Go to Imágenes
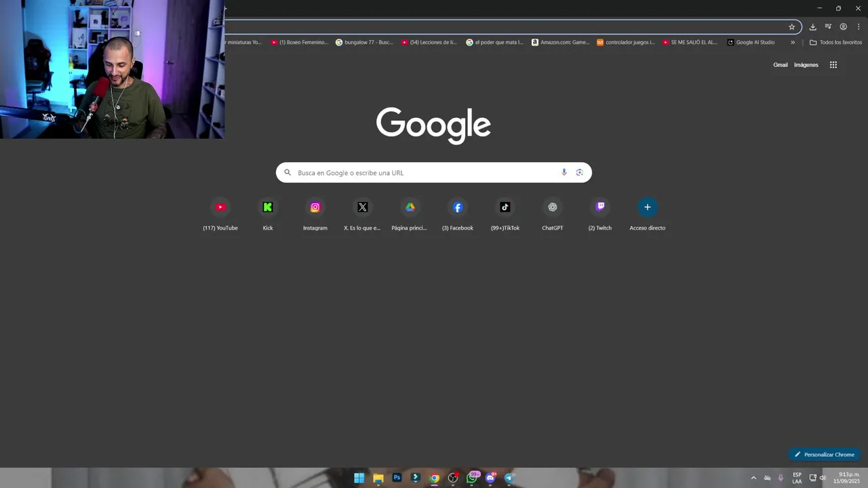Image resolution: width=868 pixels, height=488 pixels. (x=806, y=65)
